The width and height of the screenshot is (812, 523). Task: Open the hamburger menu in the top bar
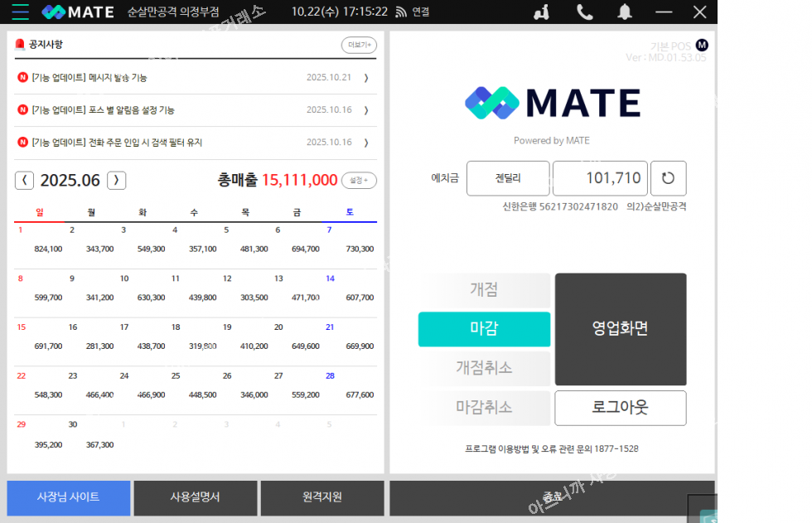coord(20,12)
